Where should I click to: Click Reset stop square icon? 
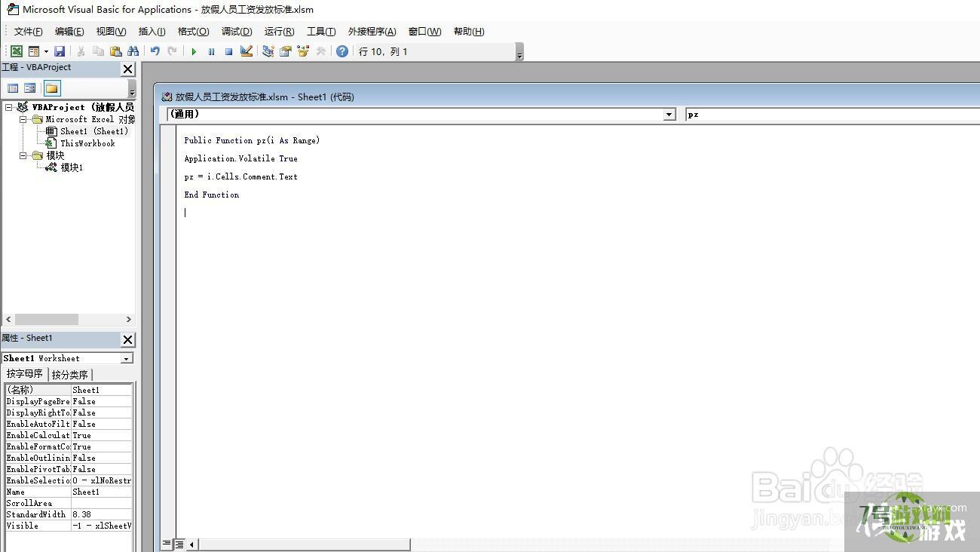[x=228, y=51]
